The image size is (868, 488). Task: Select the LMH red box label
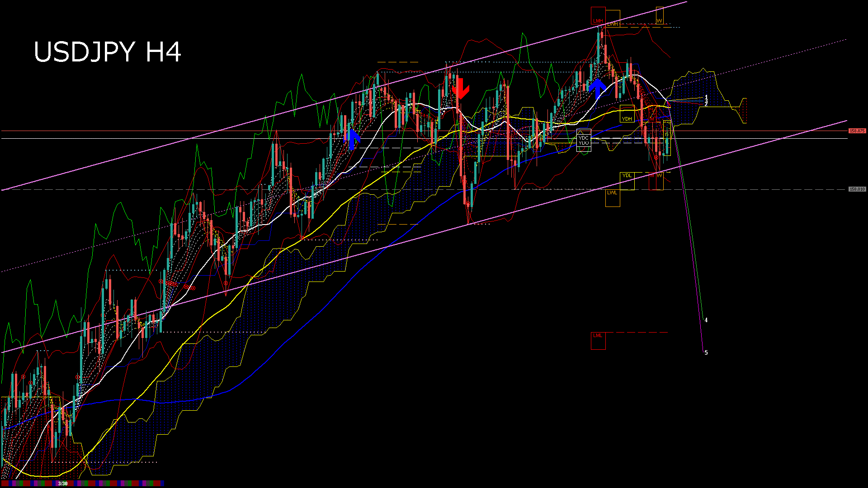(598, 21)
